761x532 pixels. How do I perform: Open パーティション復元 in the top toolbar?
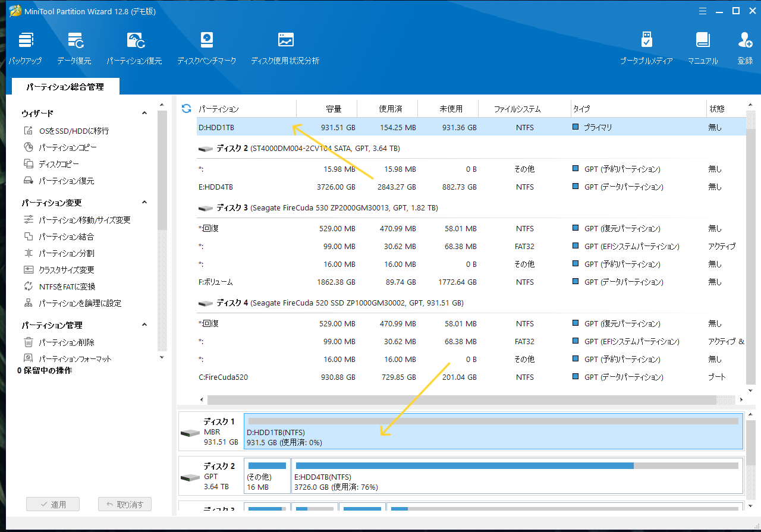[x=134, y=48]
